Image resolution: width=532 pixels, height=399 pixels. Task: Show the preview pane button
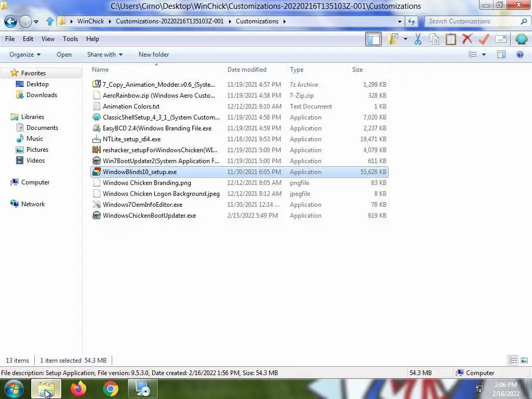(501, 55)
